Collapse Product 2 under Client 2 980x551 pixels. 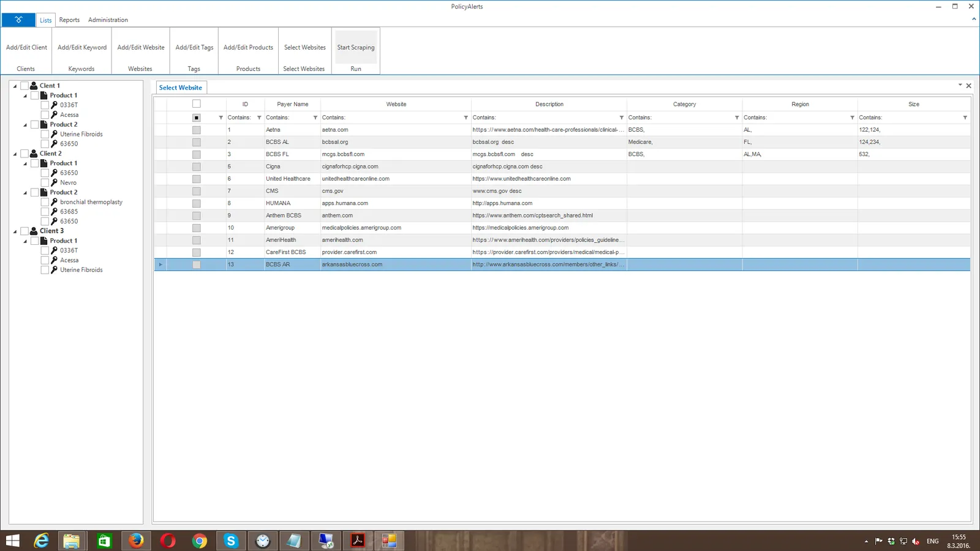[25, 193]
